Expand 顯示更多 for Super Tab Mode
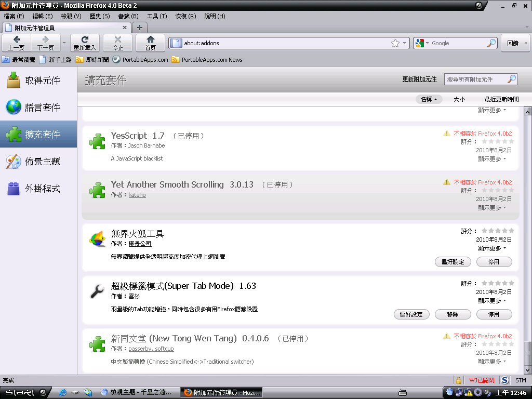 point(491,301)
